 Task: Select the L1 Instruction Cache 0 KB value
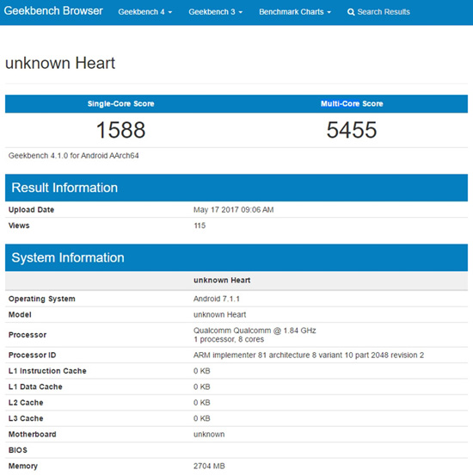coord(202,371)
